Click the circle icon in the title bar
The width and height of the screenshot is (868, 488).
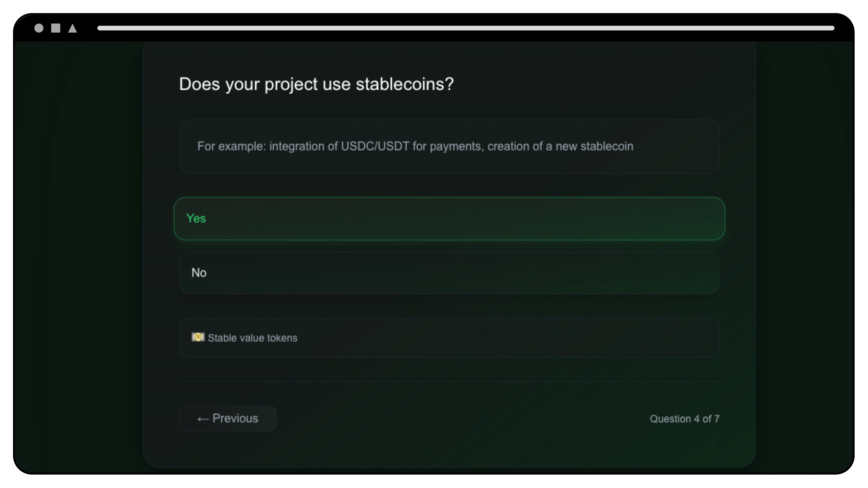[39, 28]
